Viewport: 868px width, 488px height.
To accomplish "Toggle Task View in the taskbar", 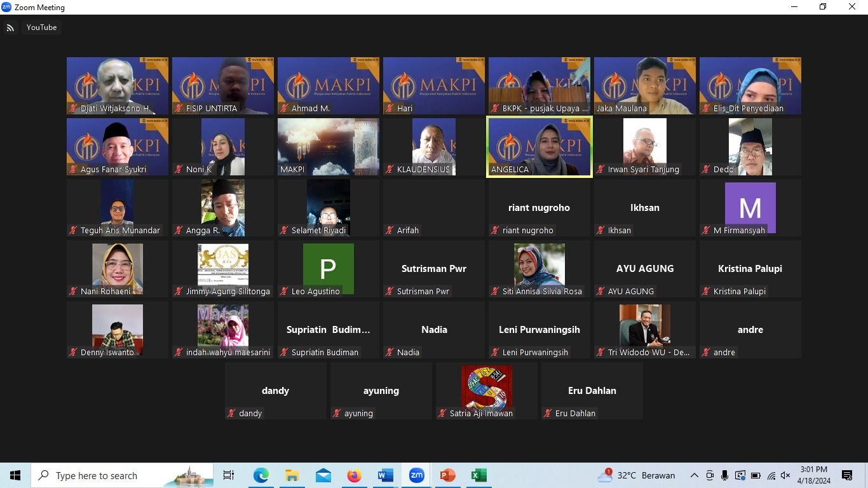I will [x=229, y=475].
